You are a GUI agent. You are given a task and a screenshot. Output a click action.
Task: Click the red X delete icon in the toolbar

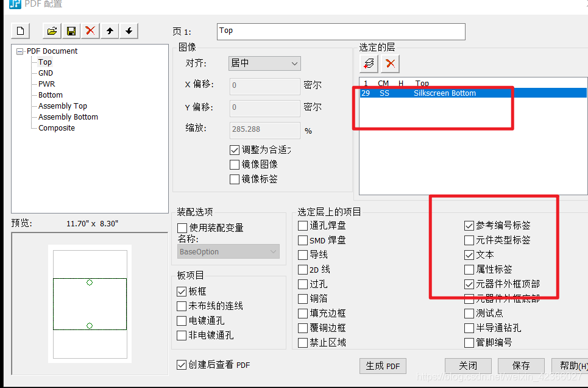pos(90,31)
